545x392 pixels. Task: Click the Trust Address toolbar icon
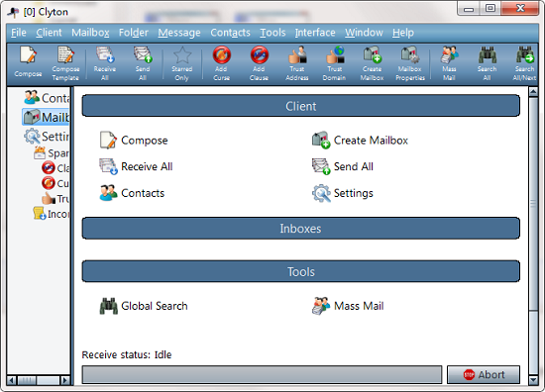pyautogui.click(x=297, y=63)
